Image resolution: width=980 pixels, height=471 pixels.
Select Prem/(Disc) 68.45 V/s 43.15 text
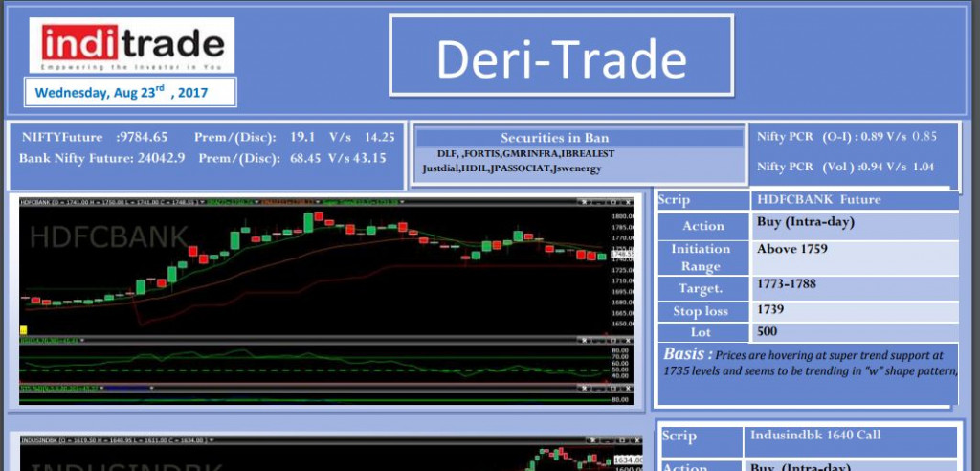point(293,158)
